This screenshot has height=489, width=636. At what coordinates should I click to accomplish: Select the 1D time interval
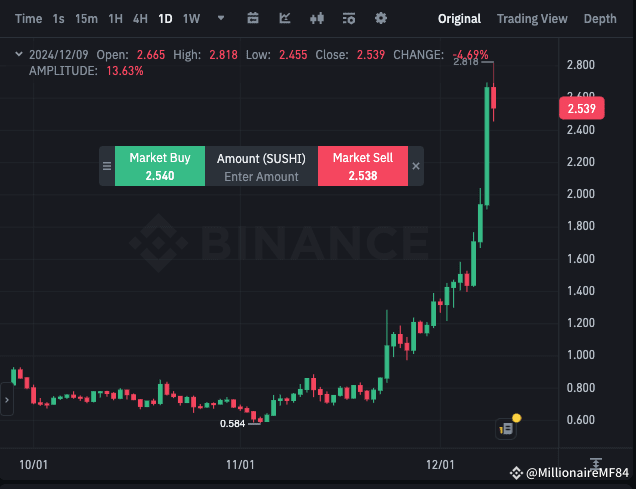165,18
